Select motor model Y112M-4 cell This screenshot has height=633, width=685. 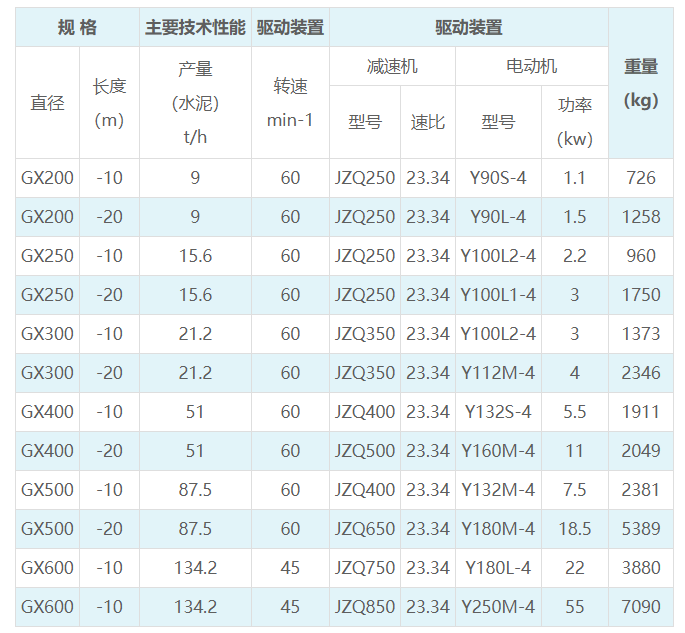click(x=498, y=373)
